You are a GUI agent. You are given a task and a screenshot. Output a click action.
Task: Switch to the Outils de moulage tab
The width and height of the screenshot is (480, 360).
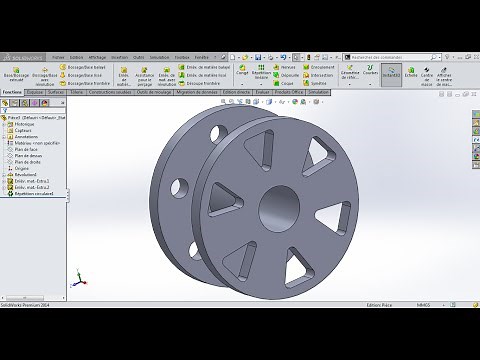click(x=154, y=92)
